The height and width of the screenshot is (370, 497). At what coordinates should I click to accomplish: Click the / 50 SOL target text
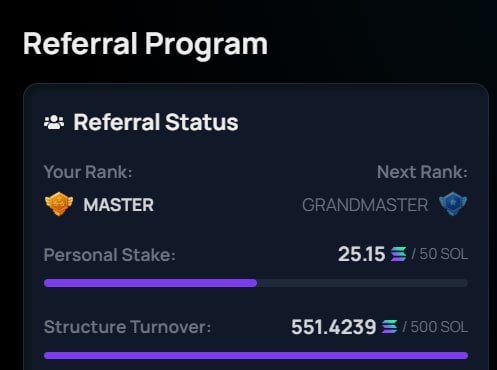pyautogui.click(x=440, y=254)
